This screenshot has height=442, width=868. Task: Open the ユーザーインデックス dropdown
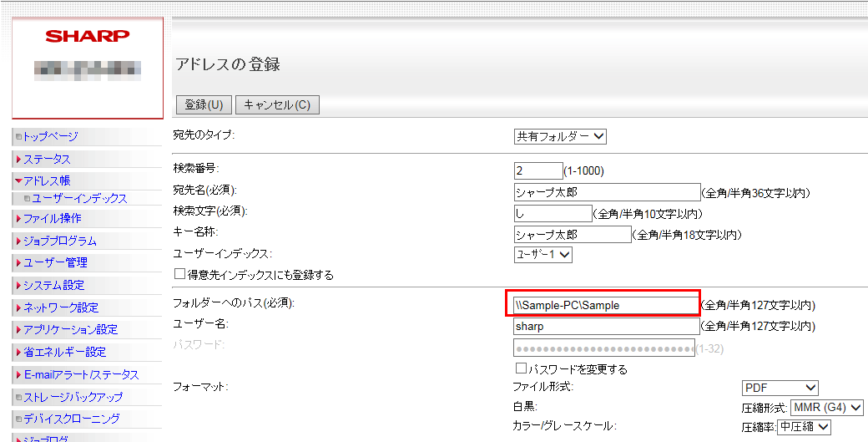point(542,255)
